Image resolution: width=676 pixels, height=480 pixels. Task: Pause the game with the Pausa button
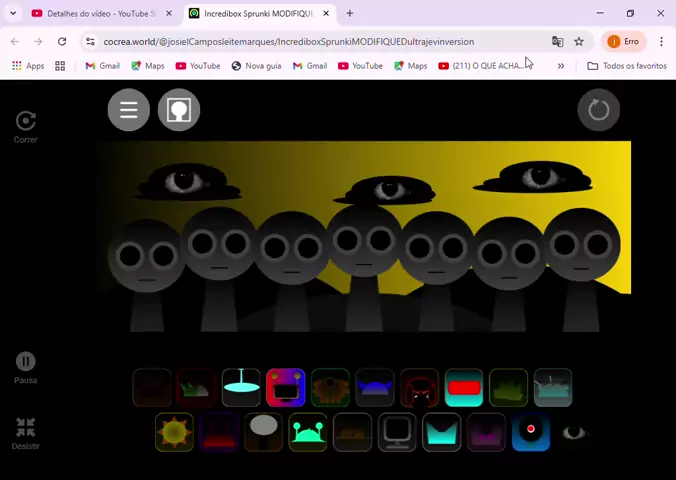pos(26,366)
